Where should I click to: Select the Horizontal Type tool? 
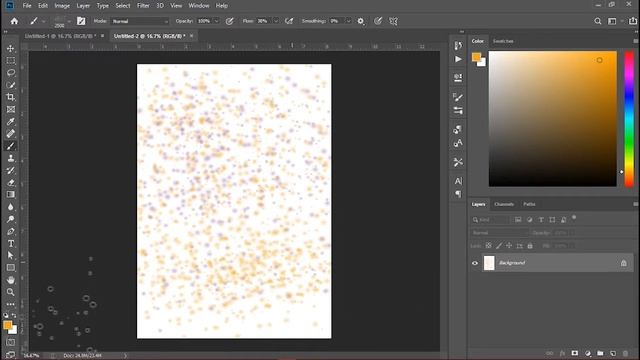coord(11,244)
